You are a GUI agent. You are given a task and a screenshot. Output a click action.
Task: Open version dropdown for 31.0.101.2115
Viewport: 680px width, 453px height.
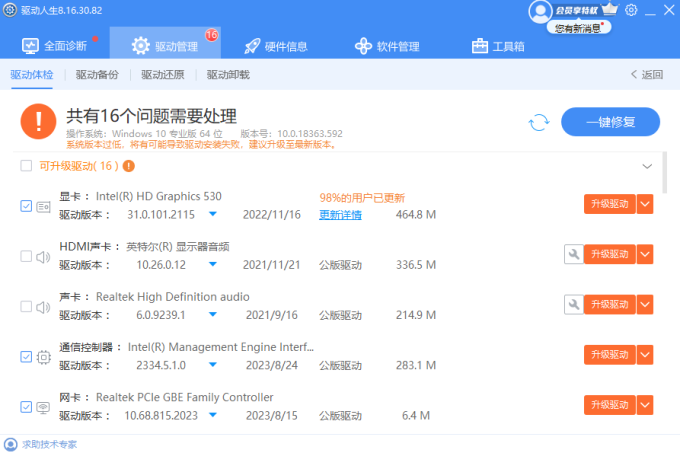tap(212, 214)
